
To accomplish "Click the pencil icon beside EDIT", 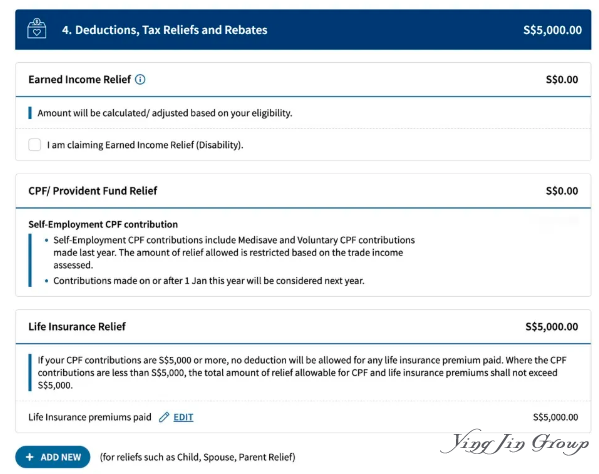I will [x=164, y=417].
